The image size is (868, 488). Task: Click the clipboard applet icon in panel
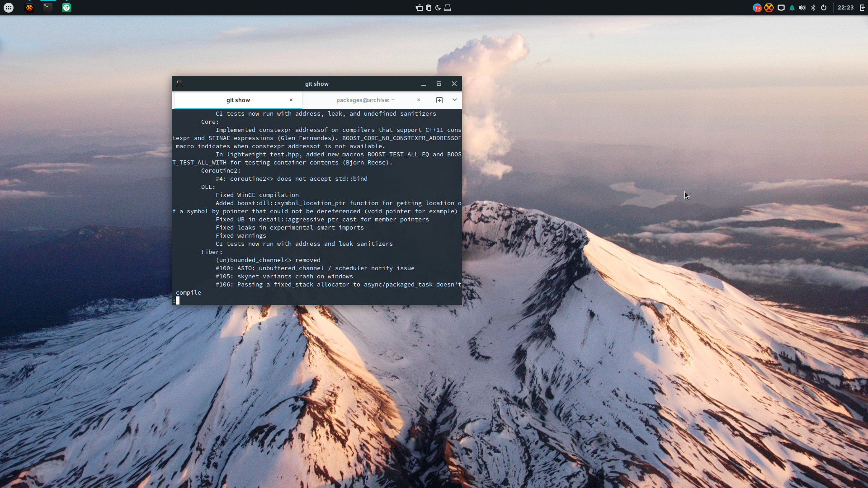coord(429,8)
